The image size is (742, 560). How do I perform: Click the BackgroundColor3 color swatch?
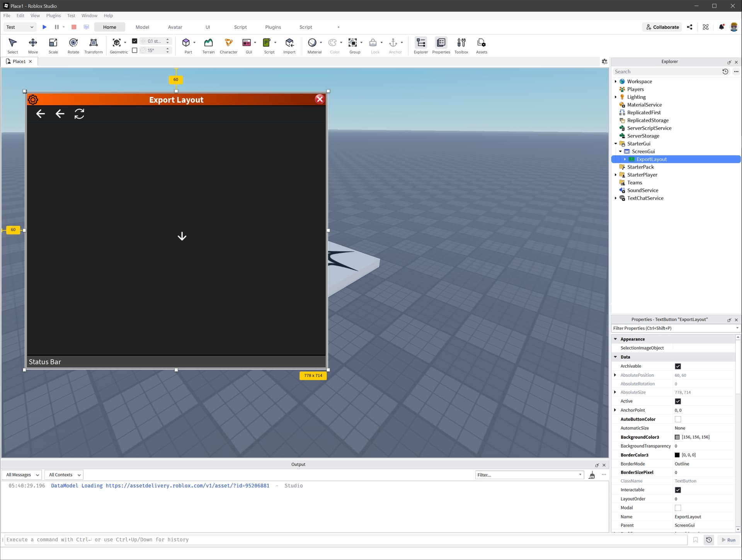[677, 437]
